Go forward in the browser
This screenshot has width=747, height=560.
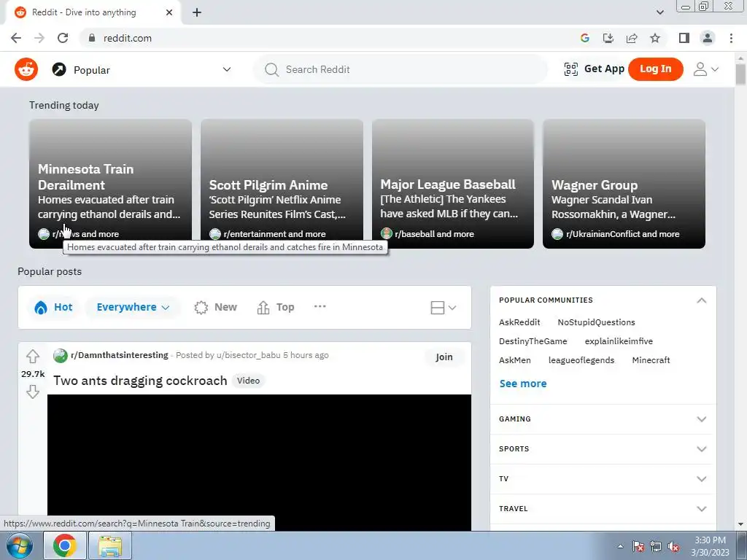(39, 38)
